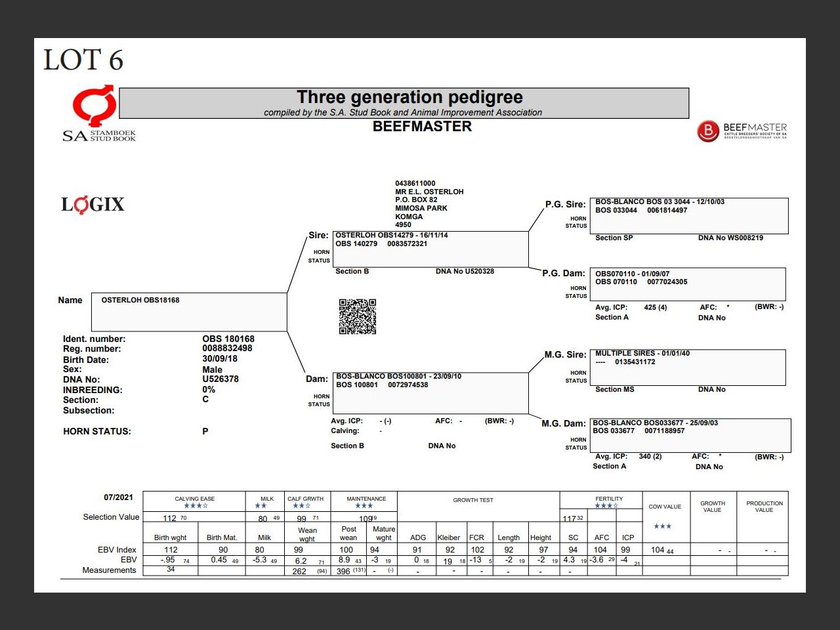Viewport: 840px width, 630px height.
Task: Click the M.G. Sire MULTIPLE SIRES box
Action: (x=688, y=367)
